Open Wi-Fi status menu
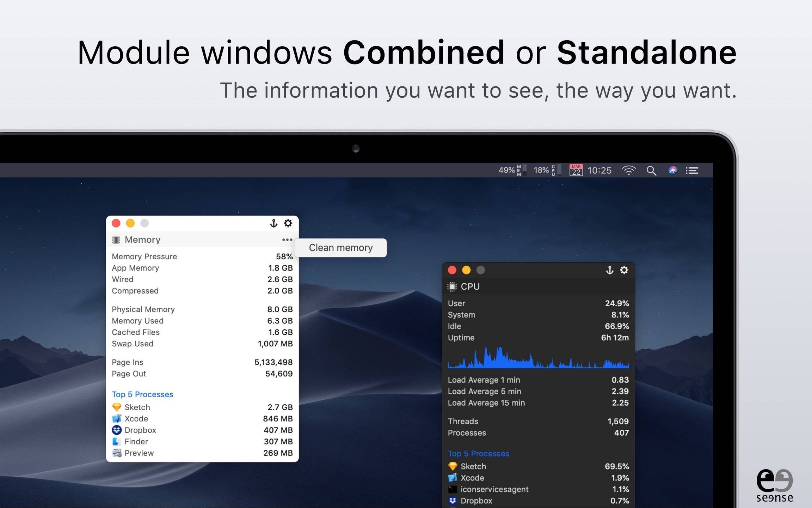 (x=628, y=170)
